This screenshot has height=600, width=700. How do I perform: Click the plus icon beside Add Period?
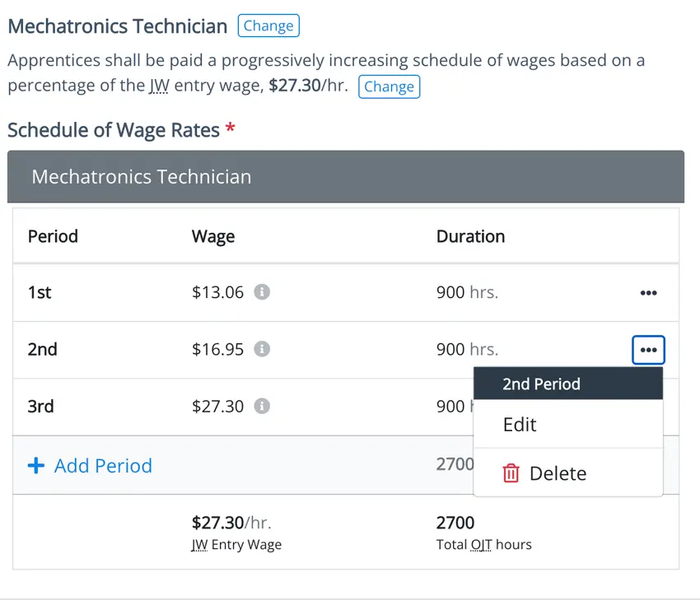36,466
